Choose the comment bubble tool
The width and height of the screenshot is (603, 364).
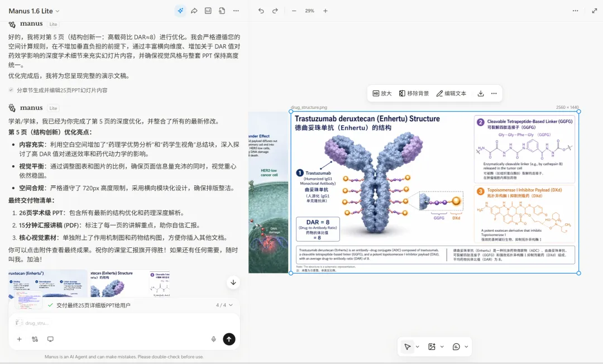(456, 347)
